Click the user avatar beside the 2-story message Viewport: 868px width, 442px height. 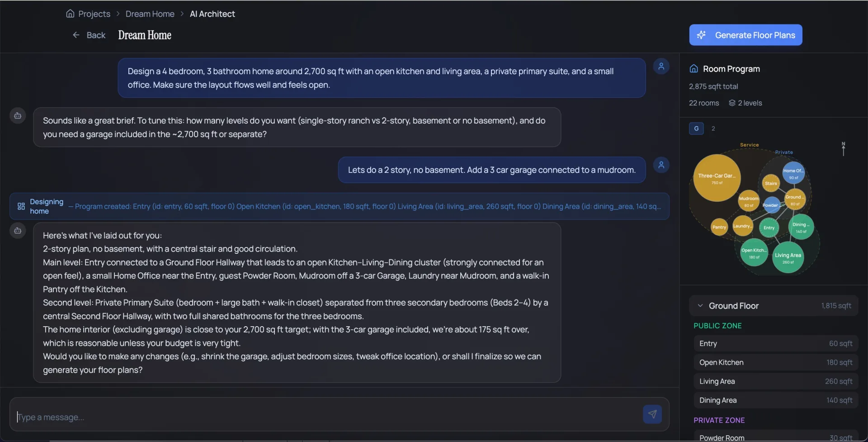661,165
